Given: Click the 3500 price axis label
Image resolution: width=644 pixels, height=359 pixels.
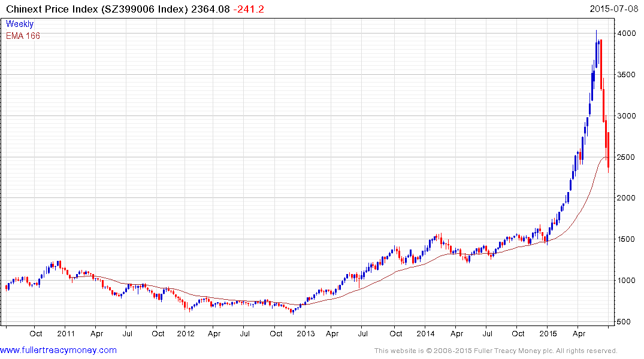Looking at the screenshot, I should pos(627,75).
